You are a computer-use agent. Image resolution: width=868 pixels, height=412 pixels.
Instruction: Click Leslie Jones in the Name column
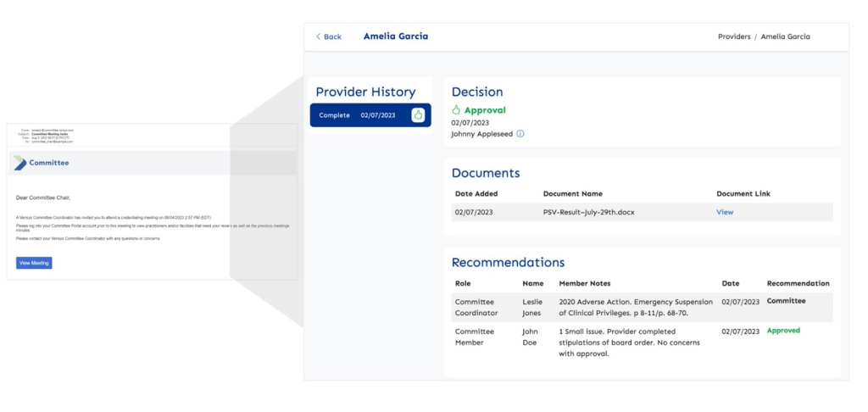(532, 307)
